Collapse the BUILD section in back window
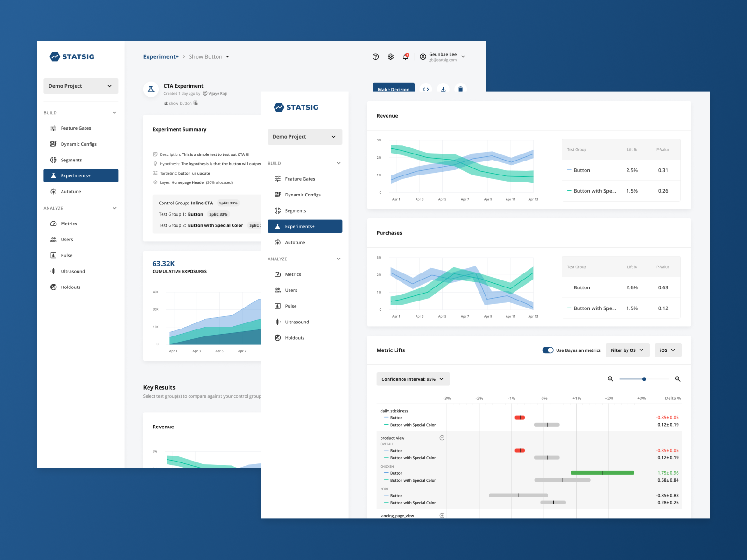This screenshot has width=747, height=560. pos(114,112)
